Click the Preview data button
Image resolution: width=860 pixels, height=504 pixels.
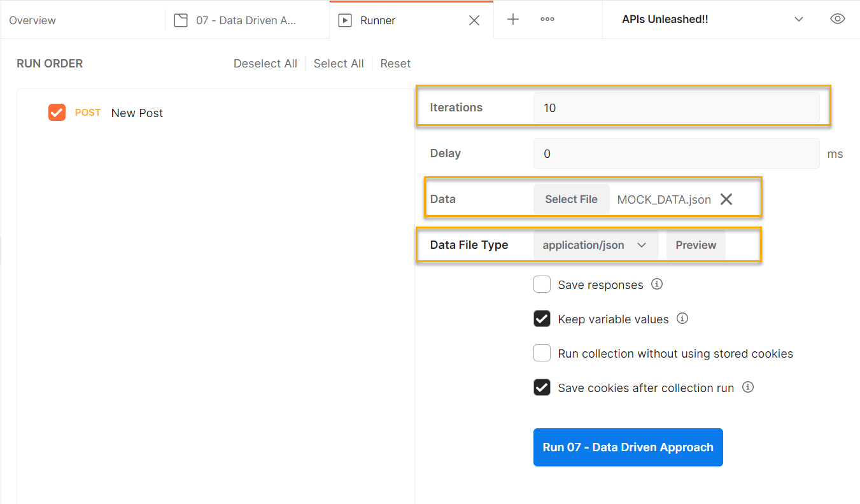696,245
